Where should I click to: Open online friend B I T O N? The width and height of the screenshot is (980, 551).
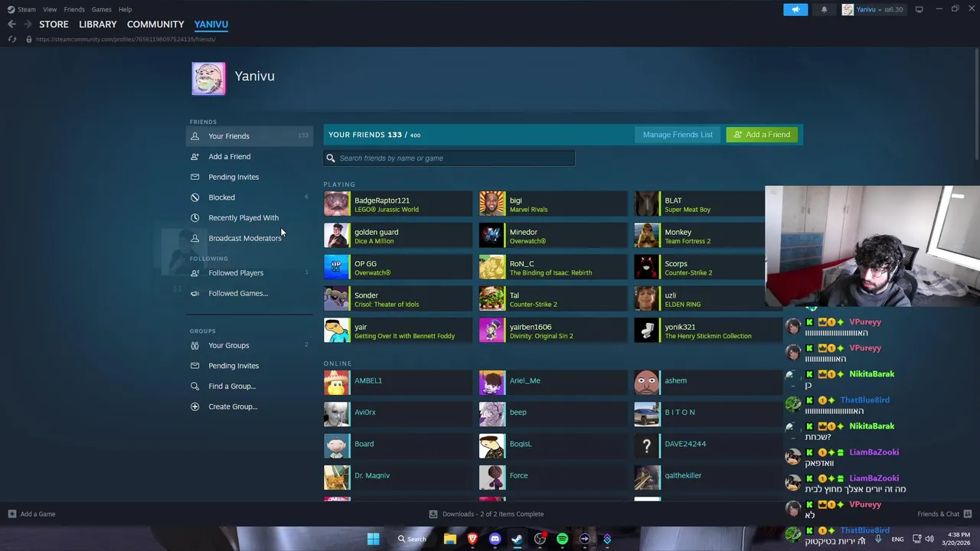pos(707,413)
